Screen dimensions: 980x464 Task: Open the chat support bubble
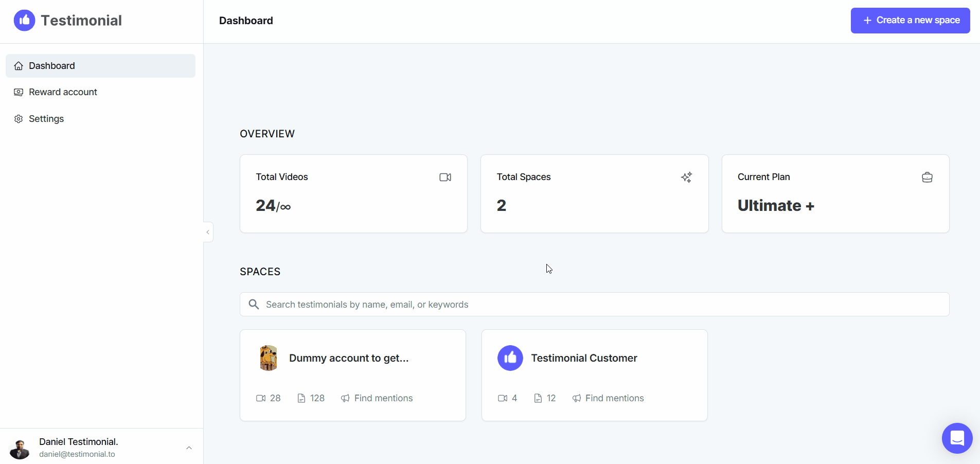pos(957,438)
